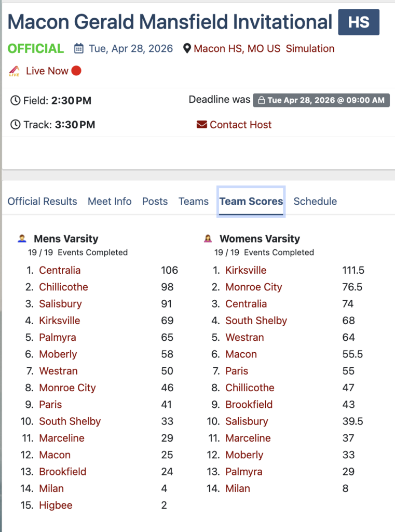Image resolution: width=395 pixels, height=532 pixels.
Task: Click the Womens Varsity avatar icon
Action: coord(208,239)
